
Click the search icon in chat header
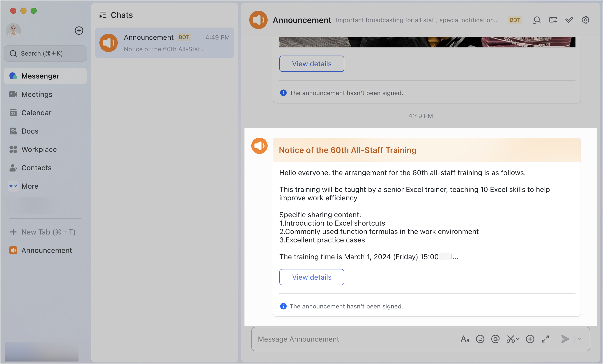pyautogui.click(x=537, y=20)
